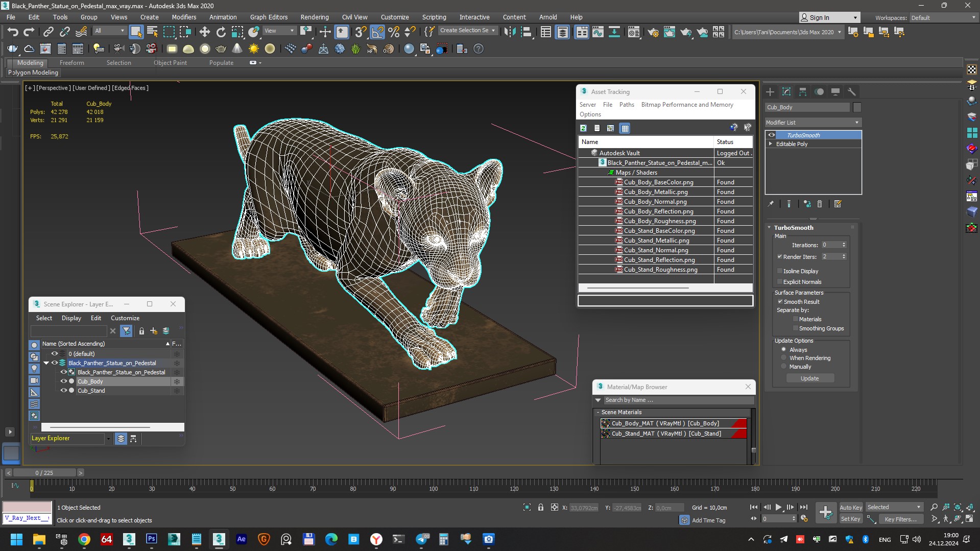
Task: Open the Mirror tool
Action: 510,32
